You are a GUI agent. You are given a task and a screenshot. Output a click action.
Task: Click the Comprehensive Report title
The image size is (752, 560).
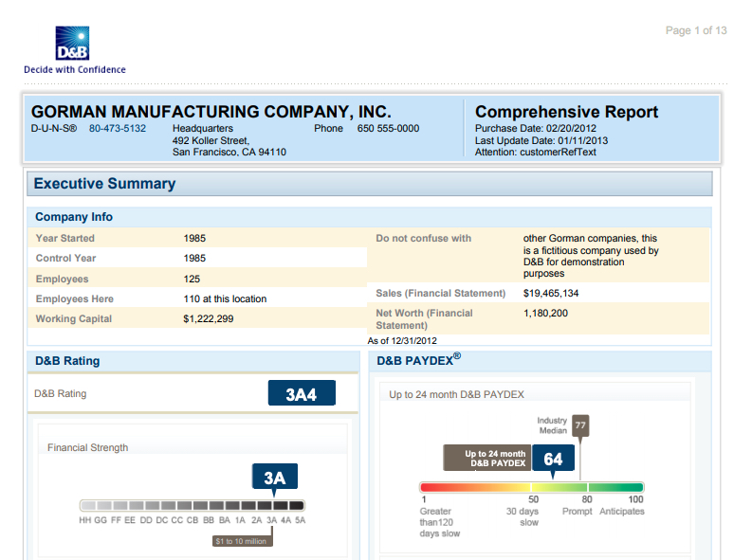566,112
